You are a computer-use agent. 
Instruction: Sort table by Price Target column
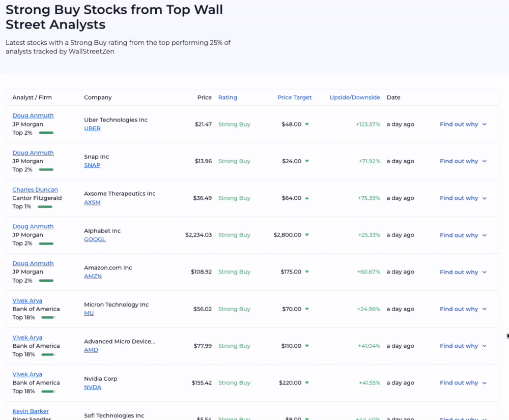tap(294, 97)
